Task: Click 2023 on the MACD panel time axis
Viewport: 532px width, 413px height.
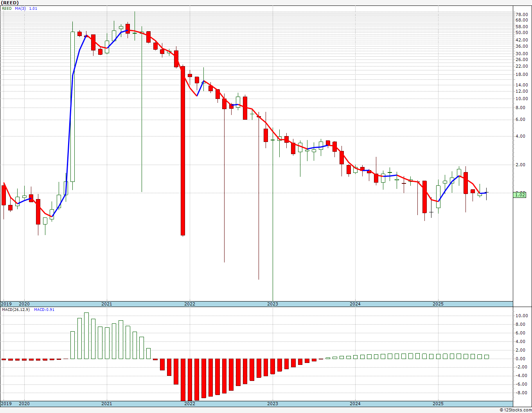Action: 273,404
